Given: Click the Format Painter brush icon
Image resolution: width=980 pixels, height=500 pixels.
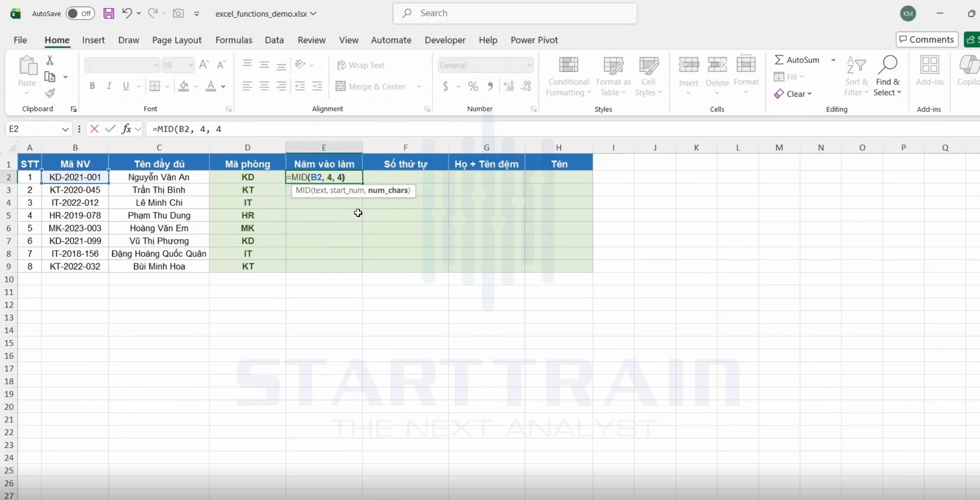Looking at the screenshot, I should (x=50, y=93).
